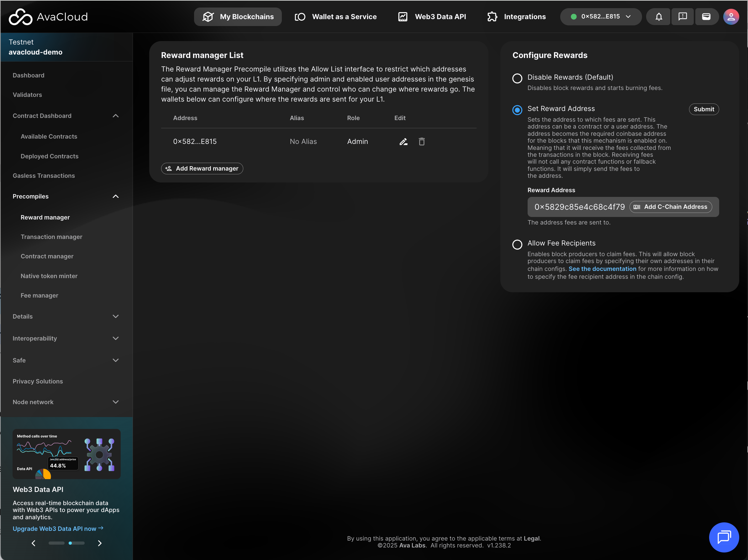This screenshot has height=560, width=748.
Task: Open Transaction manager in sidebar
Action: pyautogui.click(x=51, y=237)
